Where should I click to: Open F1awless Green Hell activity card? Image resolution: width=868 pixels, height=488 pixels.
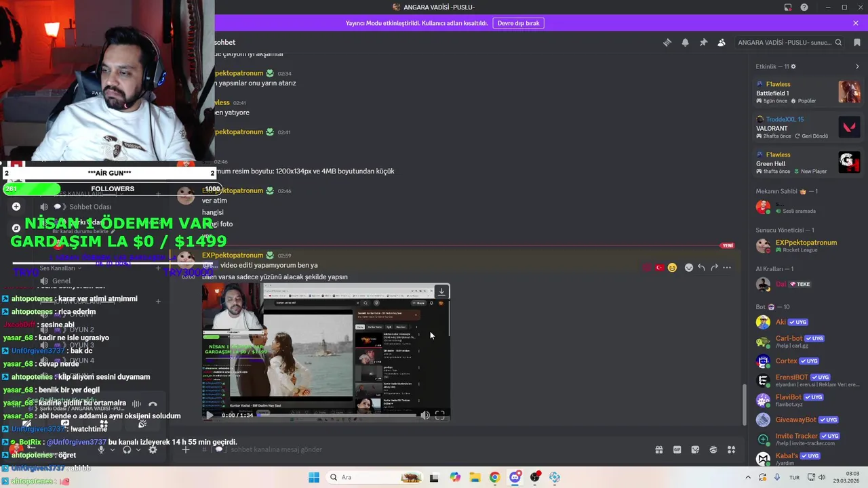(808, 163)
